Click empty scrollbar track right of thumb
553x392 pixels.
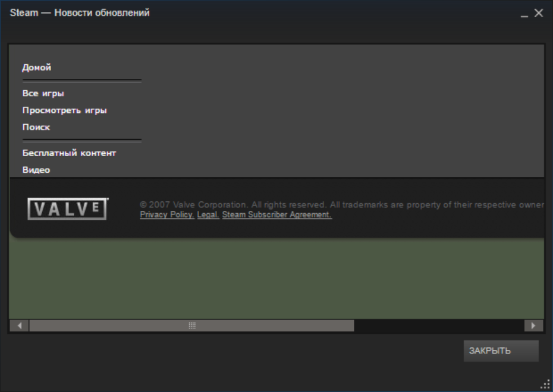[439, 325]
